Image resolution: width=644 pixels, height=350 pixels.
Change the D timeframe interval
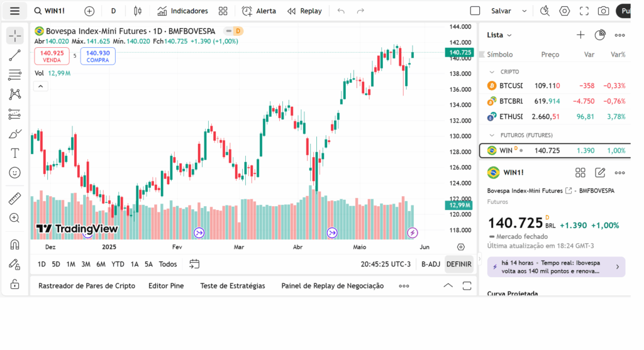click(113, 11)
